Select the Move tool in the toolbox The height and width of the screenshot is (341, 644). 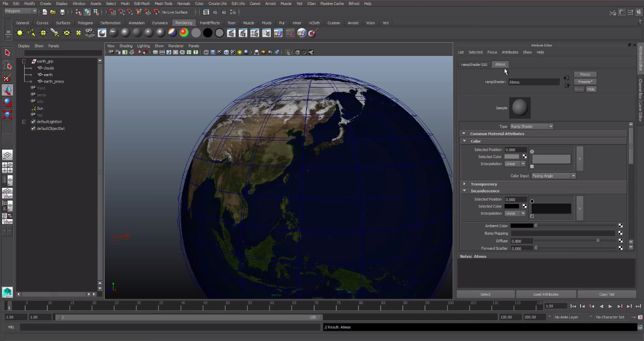click(x=8, y=90)
